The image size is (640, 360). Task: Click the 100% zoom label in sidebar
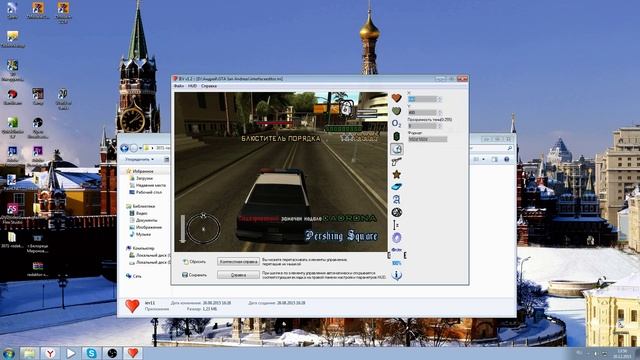396,263
